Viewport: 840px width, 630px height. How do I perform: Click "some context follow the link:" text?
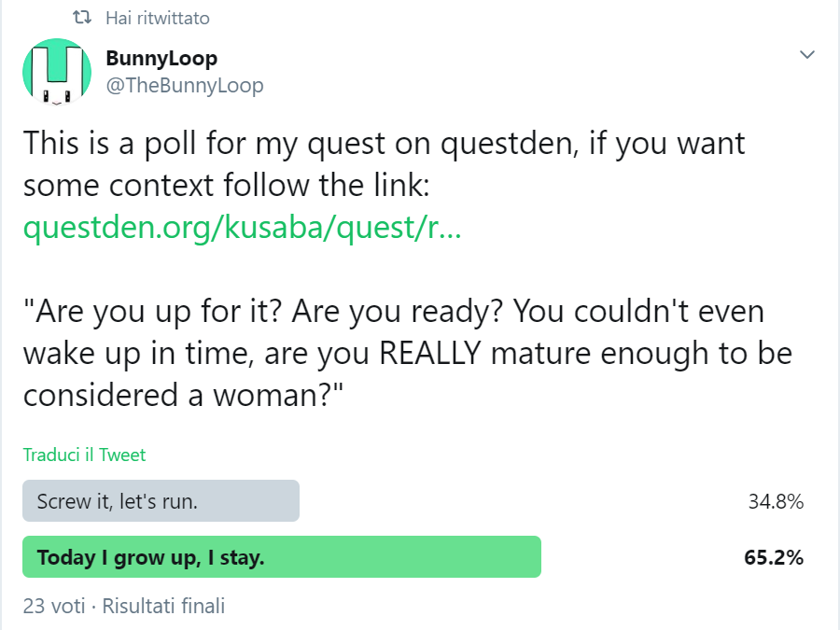coord(226,185)
